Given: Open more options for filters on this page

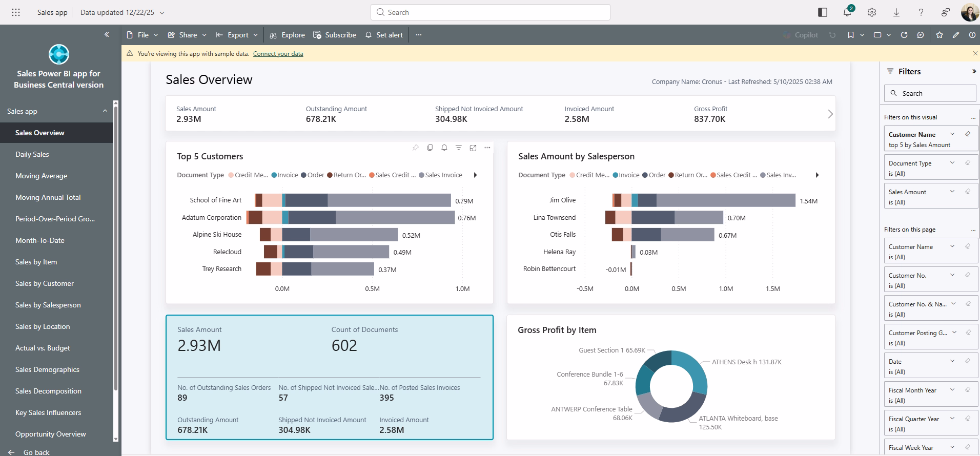Looking at the screenshot, I should [973, 230].
